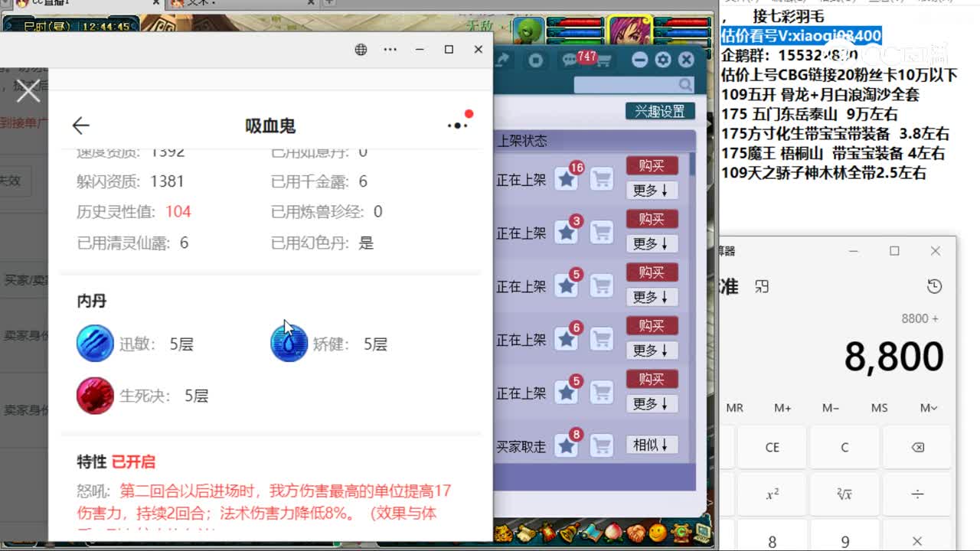Click the search input field in game panel
The height and width of the screenshot is (551, 980).
[x=626, y=85]
